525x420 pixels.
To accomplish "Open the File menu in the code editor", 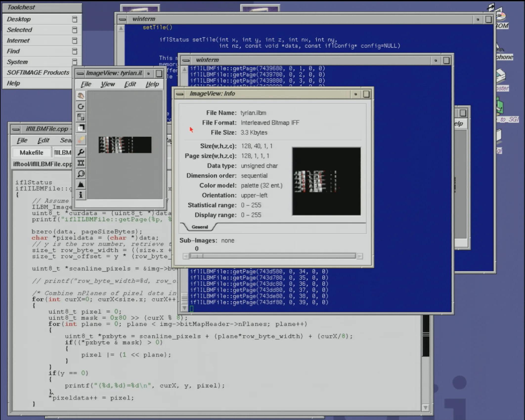I will (22, 140).
